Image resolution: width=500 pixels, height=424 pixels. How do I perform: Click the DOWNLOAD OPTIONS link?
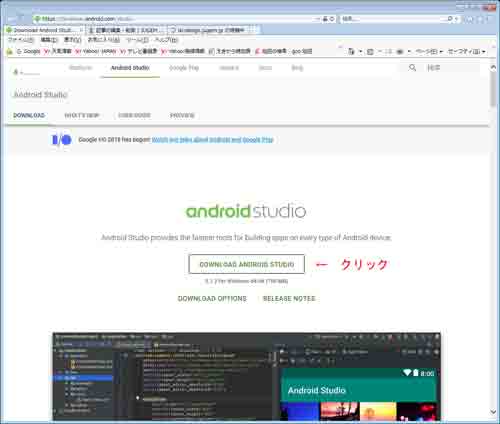pos(212,298)
